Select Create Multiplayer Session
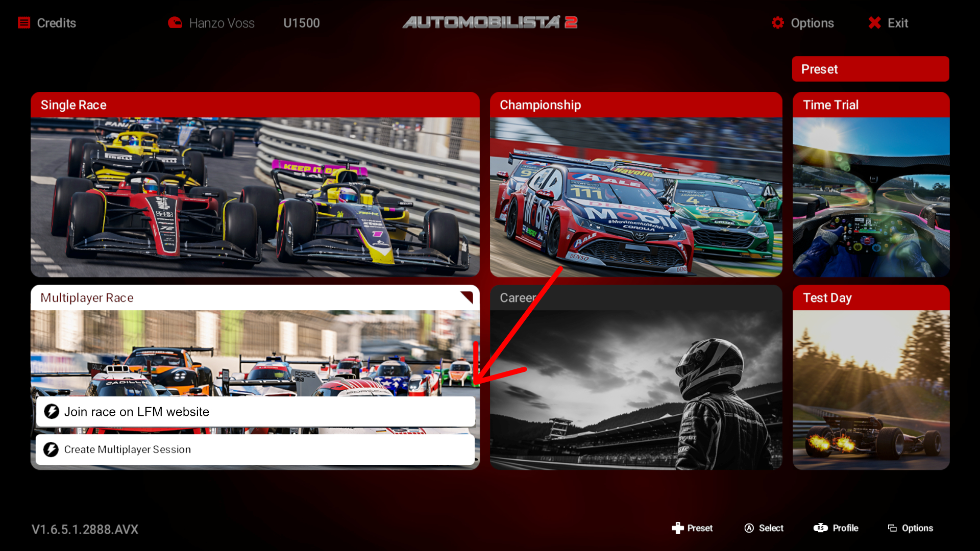Viewport: 980px width, 551px height. click(x=255, y=449)
